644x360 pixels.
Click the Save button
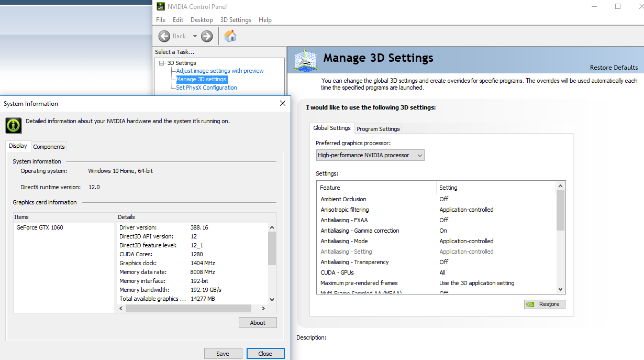(223, 354)
